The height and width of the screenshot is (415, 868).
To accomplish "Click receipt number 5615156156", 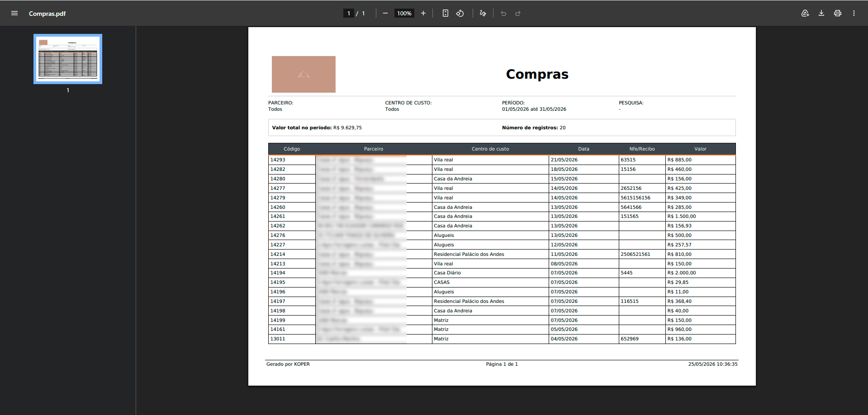I will 636,198.
